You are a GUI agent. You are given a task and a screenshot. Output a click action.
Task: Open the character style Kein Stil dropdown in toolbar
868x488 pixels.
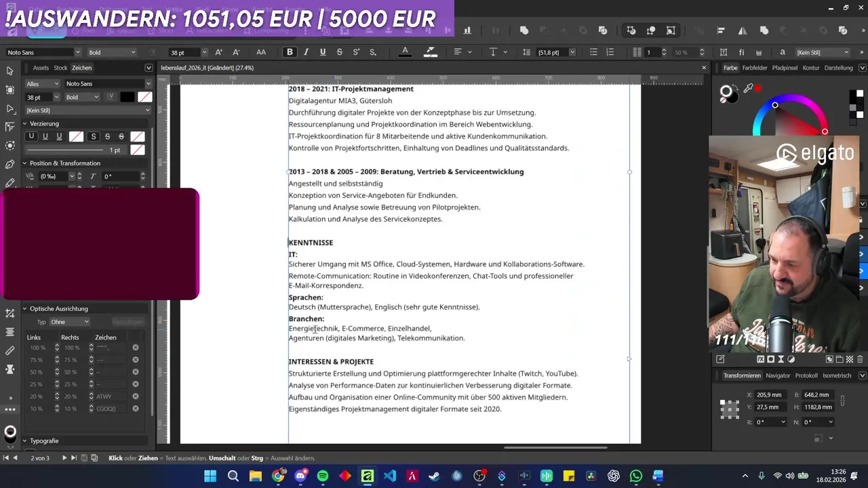[822, 52]
